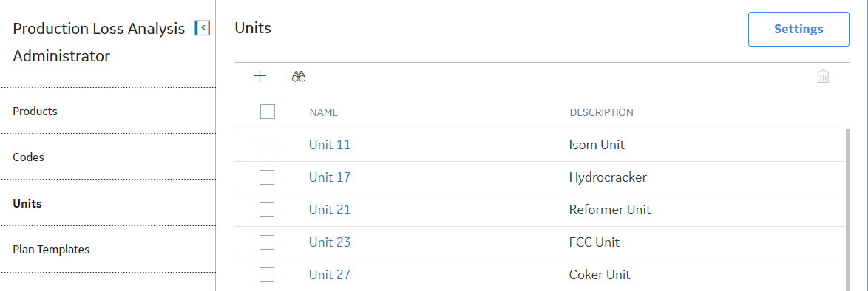Collapse the left administrator panel
The width and height of the screenshot is (868, 291).
(203, 28)
